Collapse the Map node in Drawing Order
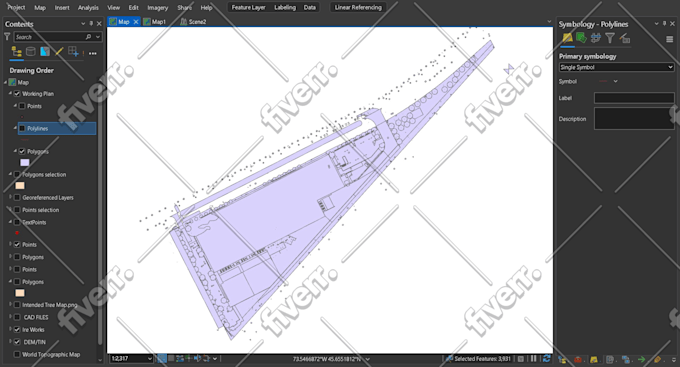This screenshot has height=367, width=680. pos(6,82)
